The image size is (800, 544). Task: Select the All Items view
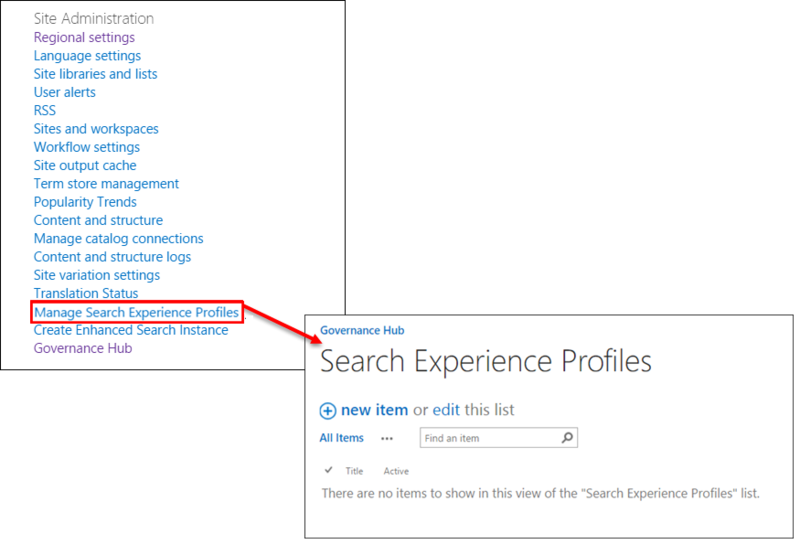[x=341, y=438]
